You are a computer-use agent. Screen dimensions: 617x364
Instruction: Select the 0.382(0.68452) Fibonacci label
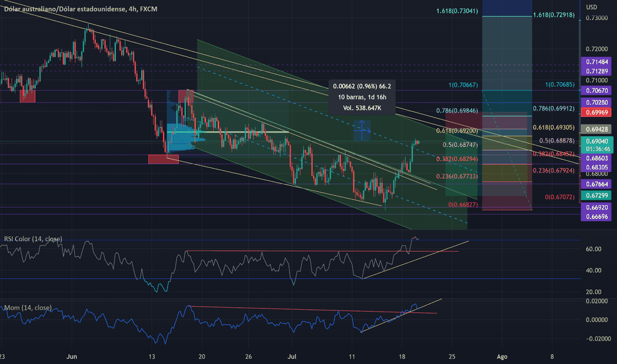(553, 154)
